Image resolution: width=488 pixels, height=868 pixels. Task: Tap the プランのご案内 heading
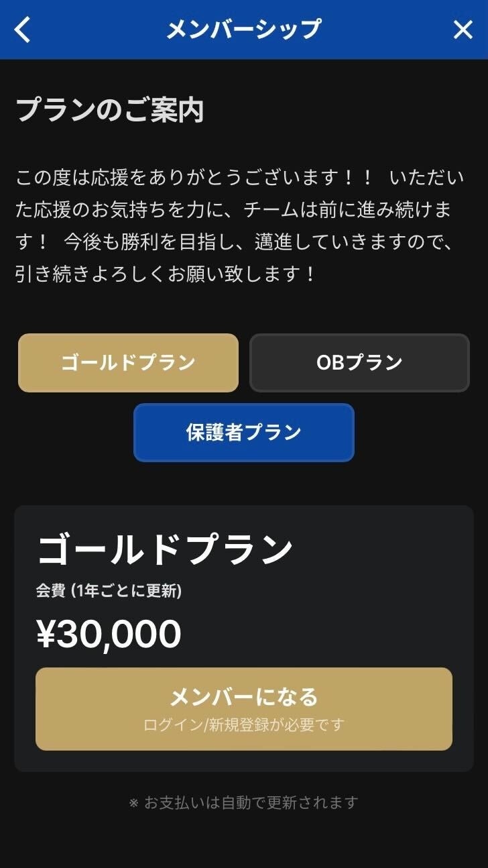point(109,111)
